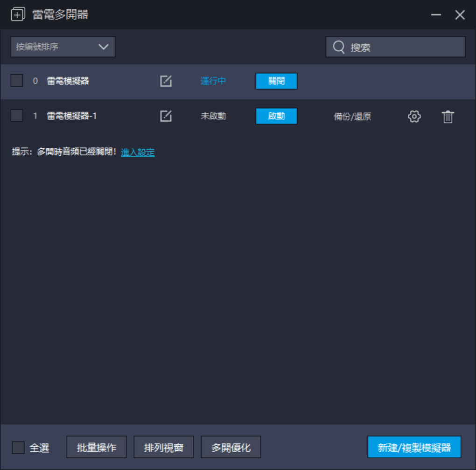Click the 未啟動 status text

pos(213,116)
